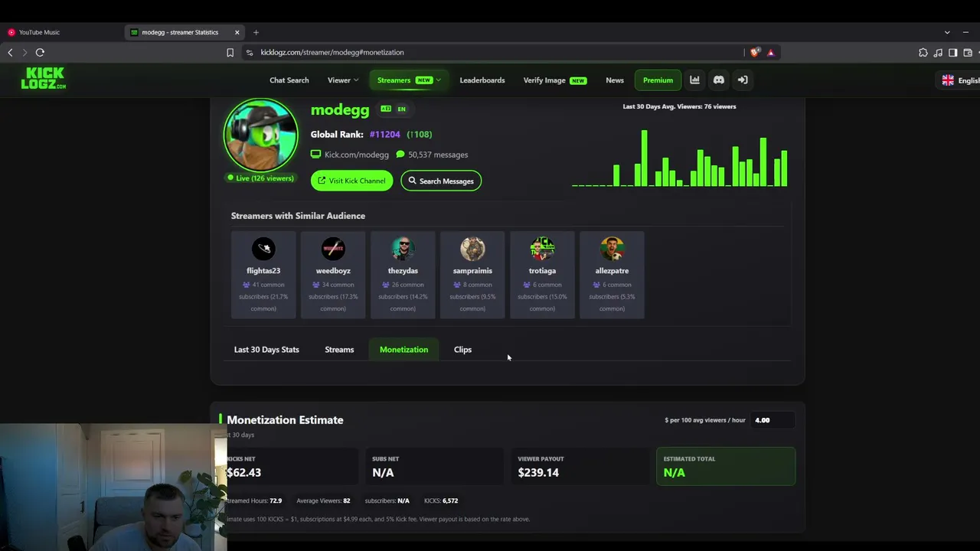Viewport: 980px width, 551px height.
Task: Click the weedboyz streamer name
Action: tap(333, 271)
